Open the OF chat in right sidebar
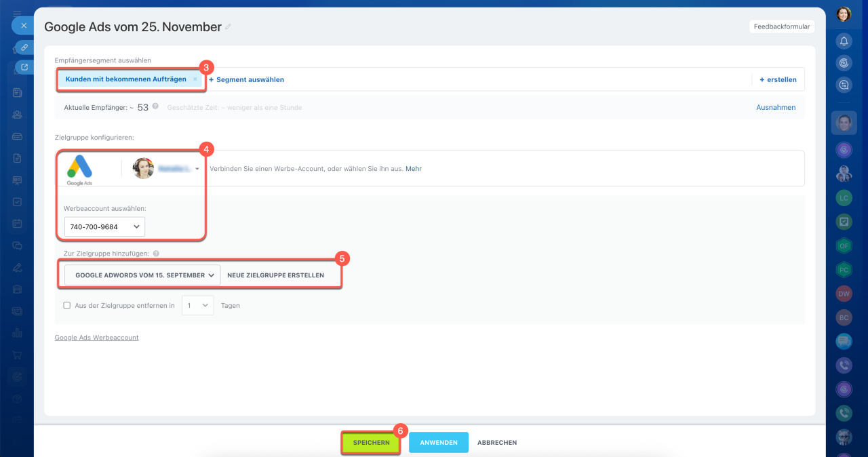Viewport: 868px width, 457px height. [x=844, y=245]
